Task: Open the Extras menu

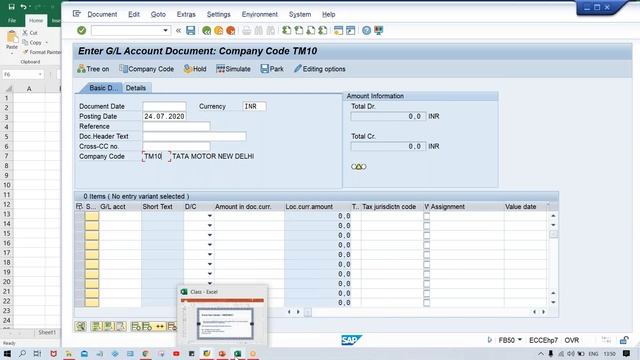Action: (x=186, y=14)
